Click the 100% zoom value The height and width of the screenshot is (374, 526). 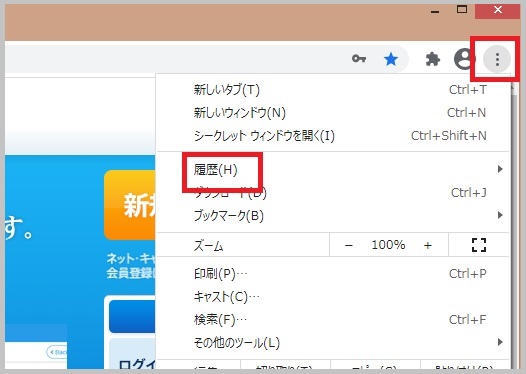click(x=388, y=245)
